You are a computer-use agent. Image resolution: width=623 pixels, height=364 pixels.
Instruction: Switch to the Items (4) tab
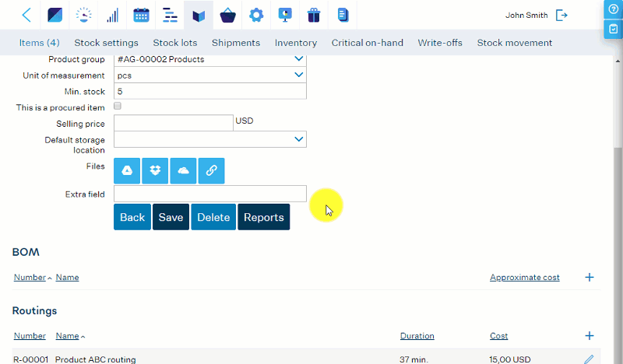[40, 43]
